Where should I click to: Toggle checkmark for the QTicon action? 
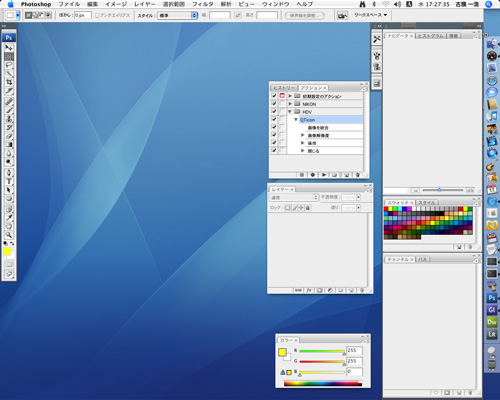coord(274,119)
